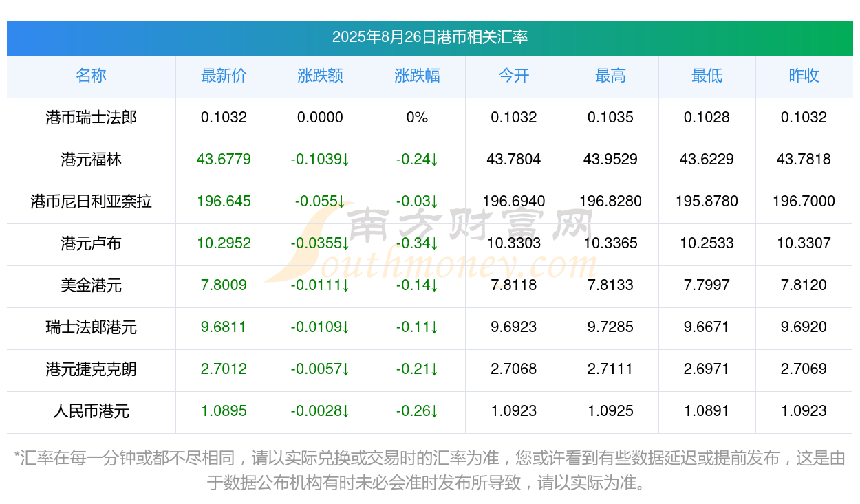The width and height of the screenshot is (860, 504).
Task: Click low value 0.1028
Action: [707, 118]
